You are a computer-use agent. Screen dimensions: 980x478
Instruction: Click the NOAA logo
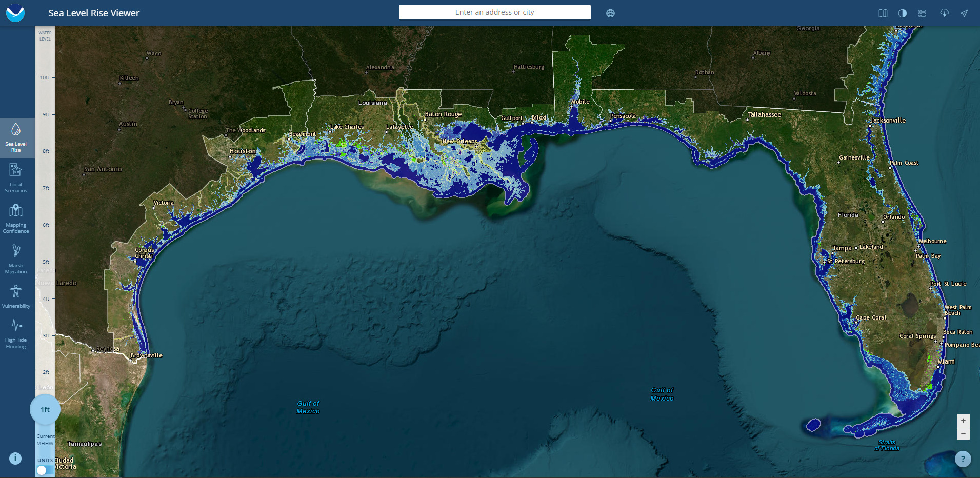point(15,13)
